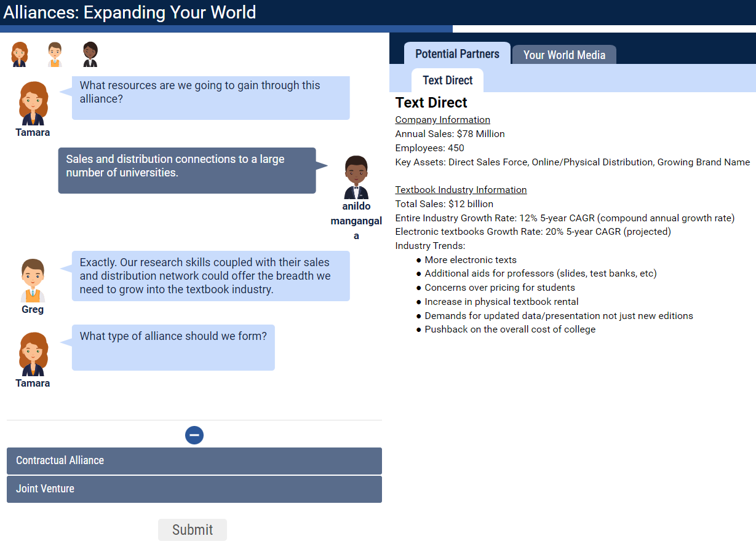Click the orange-vest man avatar in top row
756x544 pixels.
click(x=55, y=55)
